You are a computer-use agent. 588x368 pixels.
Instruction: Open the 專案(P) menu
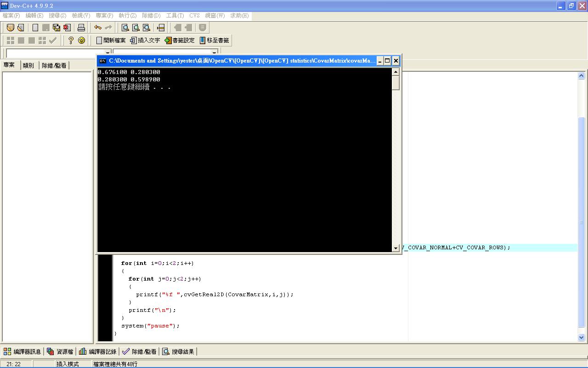(x=104, y=16)
